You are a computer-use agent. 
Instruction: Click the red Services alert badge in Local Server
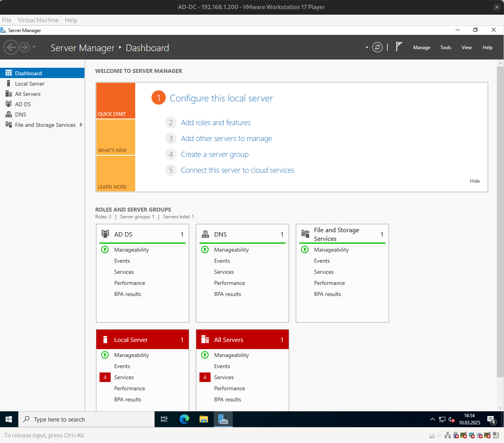[105, 377]
